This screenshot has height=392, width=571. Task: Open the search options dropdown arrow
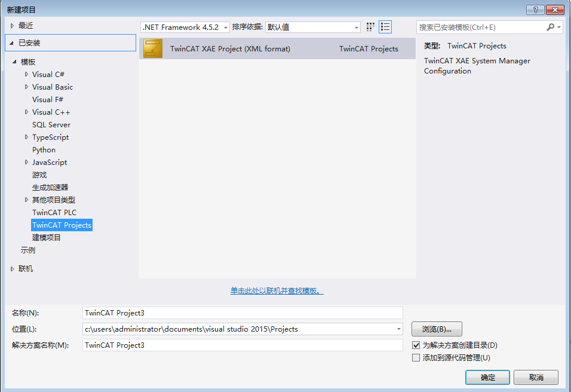(559, 27)
